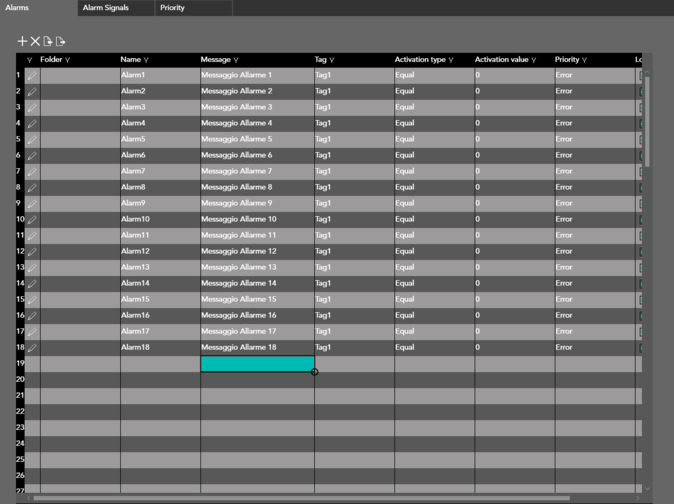Click pencil icon in the Alarm18 row
The width and height of the screenshot is (674, 504).
pos(32,348)
